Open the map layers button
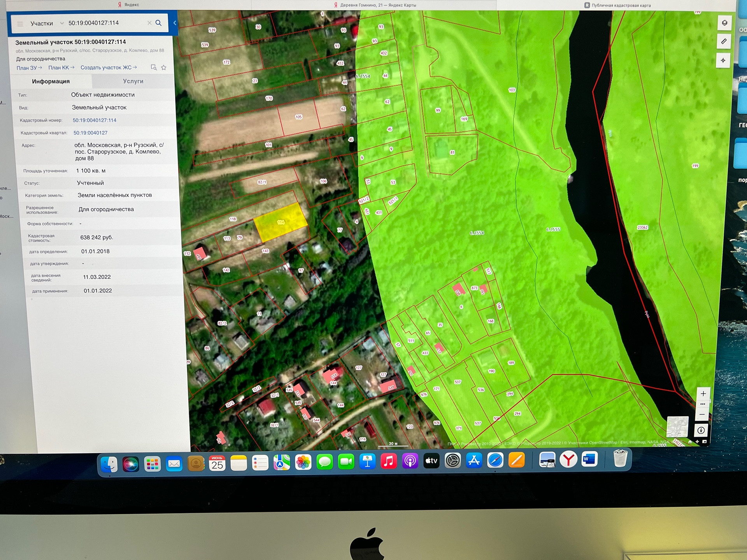The width and height of the screenshot is (747, 560). tap(724, 23)
